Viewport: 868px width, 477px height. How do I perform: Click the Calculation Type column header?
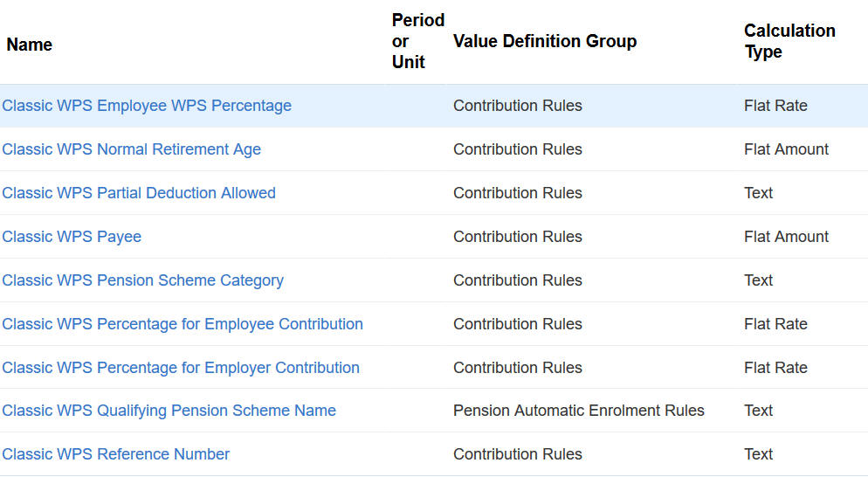coord(789,41)
